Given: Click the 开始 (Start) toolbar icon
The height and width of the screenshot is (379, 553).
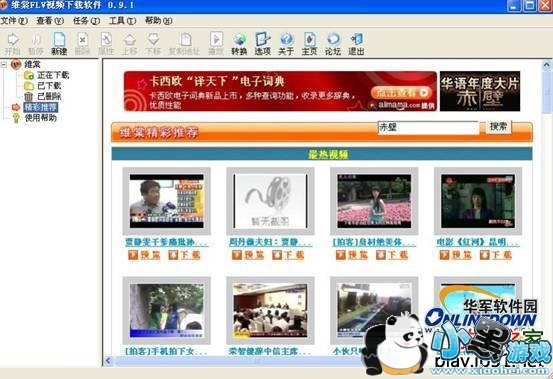Looking at the screenshot, I should click(x=12, y=44).
